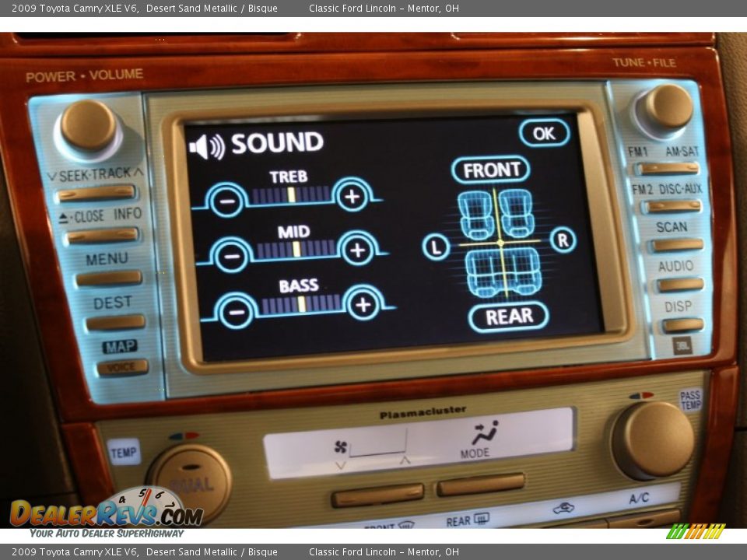This screenshot has height=560, width=747.
Task: Lower bass with the minus button
Action: [236, 311]
